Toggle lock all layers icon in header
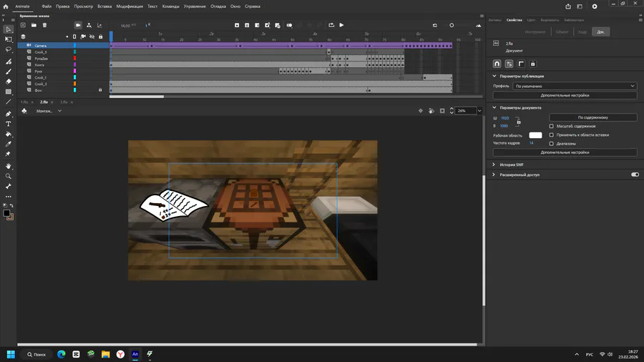The image size is (644, 362). pyautogui.click(x=101, y=36)
